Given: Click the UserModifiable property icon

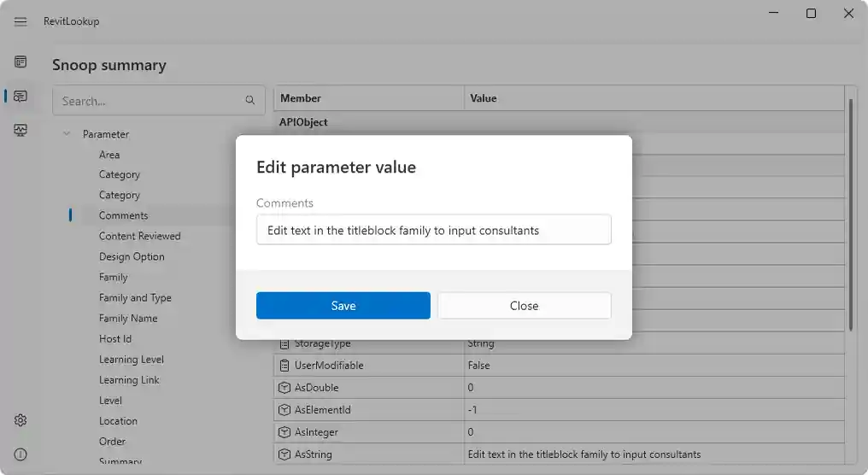Looking at the screenshot, I should click(x=284, y=366).
